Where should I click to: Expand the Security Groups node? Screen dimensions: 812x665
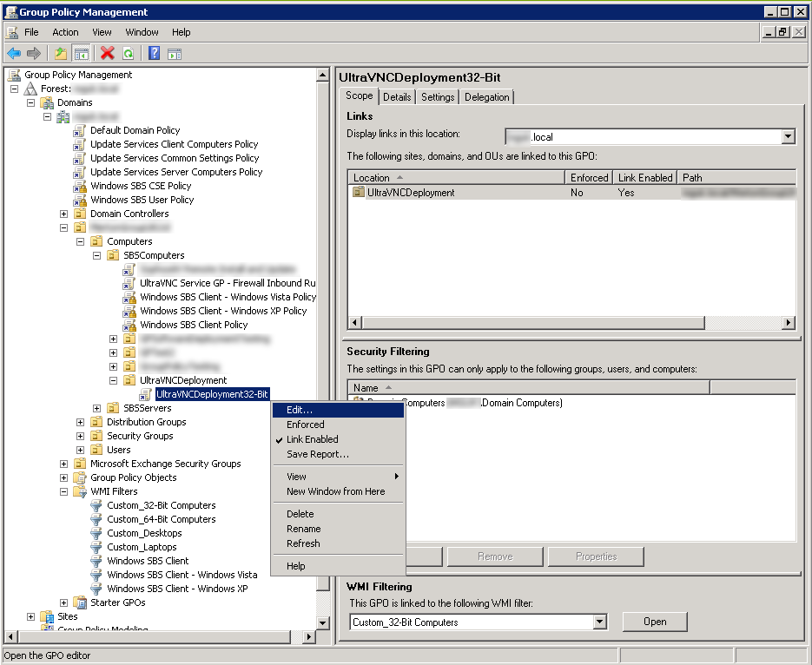click(80, 437)
